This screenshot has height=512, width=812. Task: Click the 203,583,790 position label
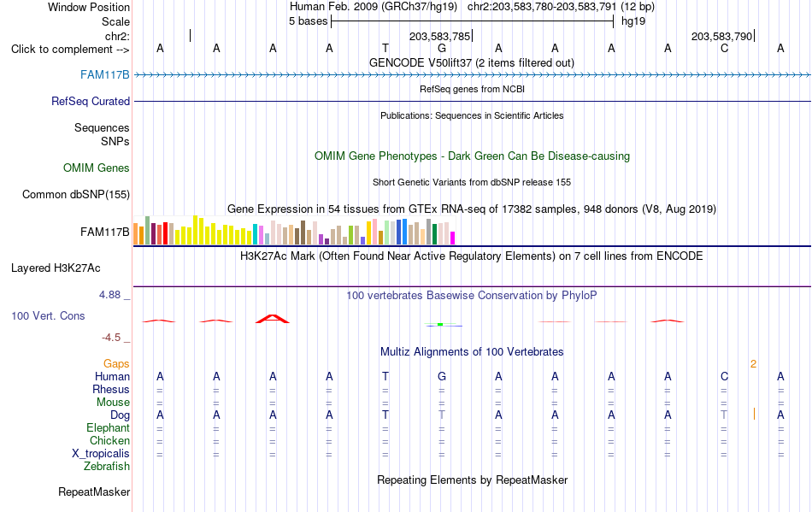[721, 36]
